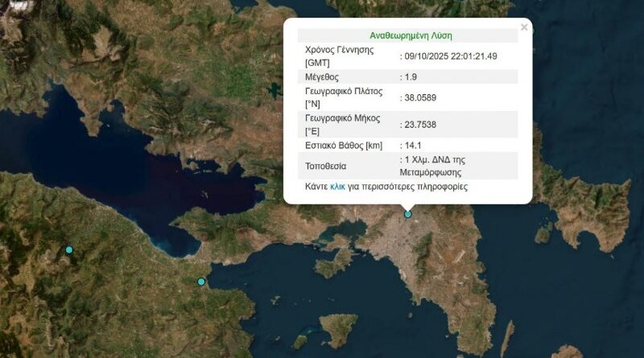This screenshot has height=358, width=644.
Task: Close the earthquake info popup
Action: click(x=524, y=27)
